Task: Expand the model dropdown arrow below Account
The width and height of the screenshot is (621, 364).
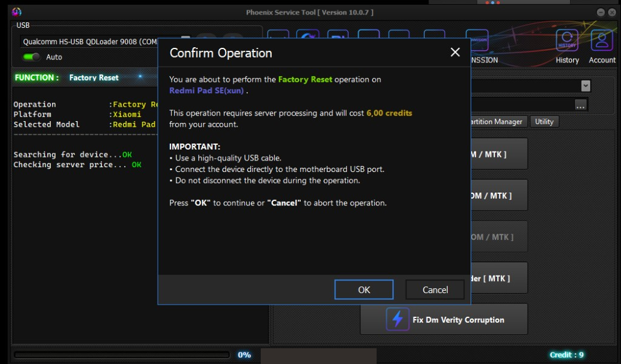Action: (585, 86)
